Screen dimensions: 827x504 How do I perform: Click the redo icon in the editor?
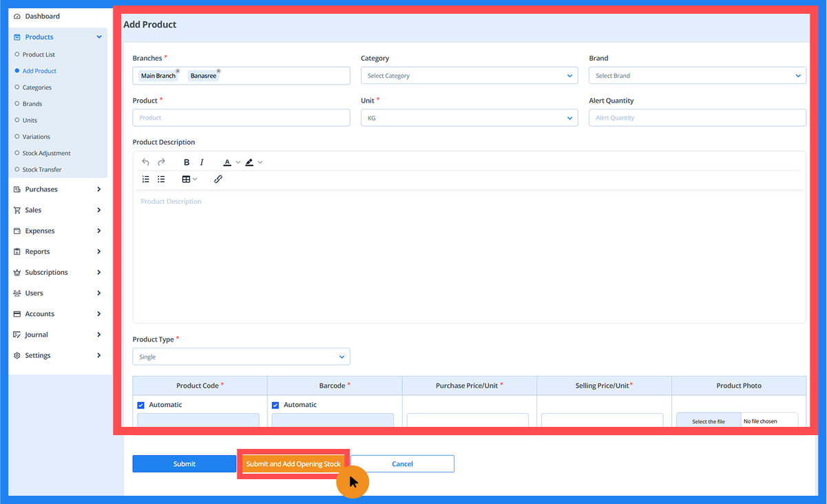pos(161,162)
